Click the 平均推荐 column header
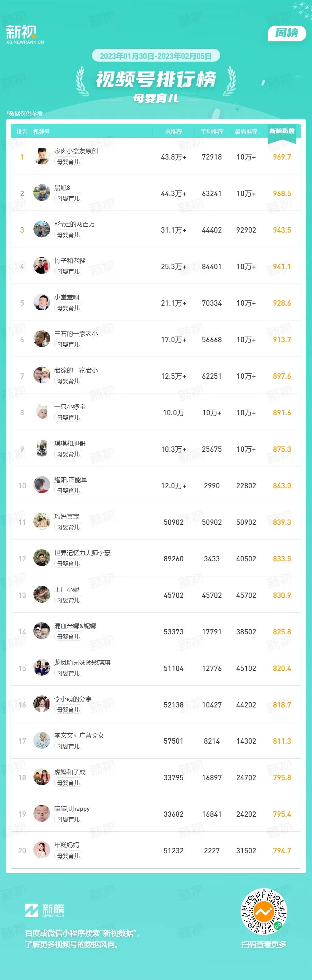Screen dimensions: 312x980 pos(212,132)
